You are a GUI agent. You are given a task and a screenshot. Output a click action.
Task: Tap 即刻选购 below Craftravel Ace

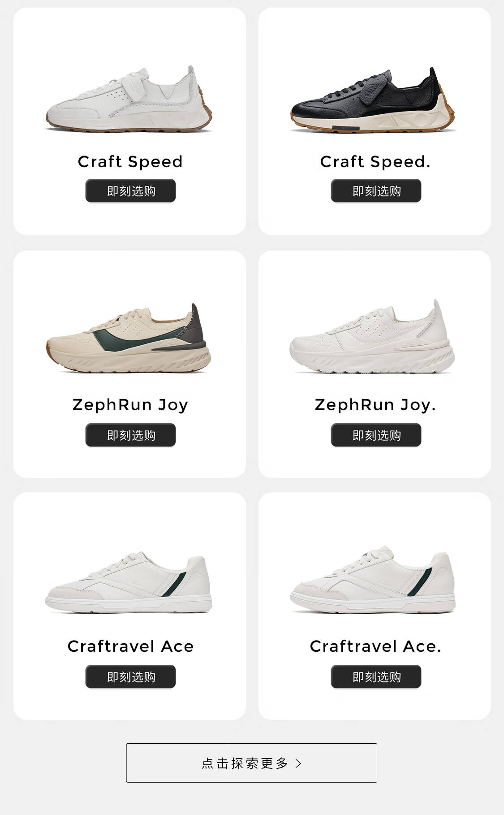(x=130, y=676)
